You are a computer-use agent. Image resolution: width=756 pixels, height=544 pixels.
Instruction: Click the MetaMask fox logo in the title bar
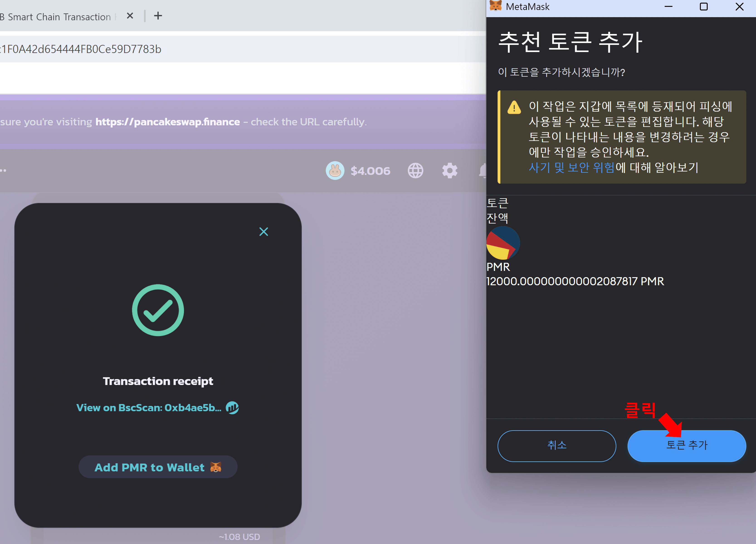pos(496,6)
